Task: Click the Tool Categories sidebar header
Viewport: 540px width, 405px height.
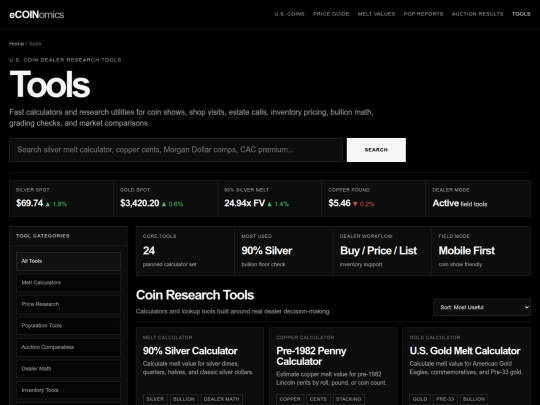Action: (x=43, y=236)
